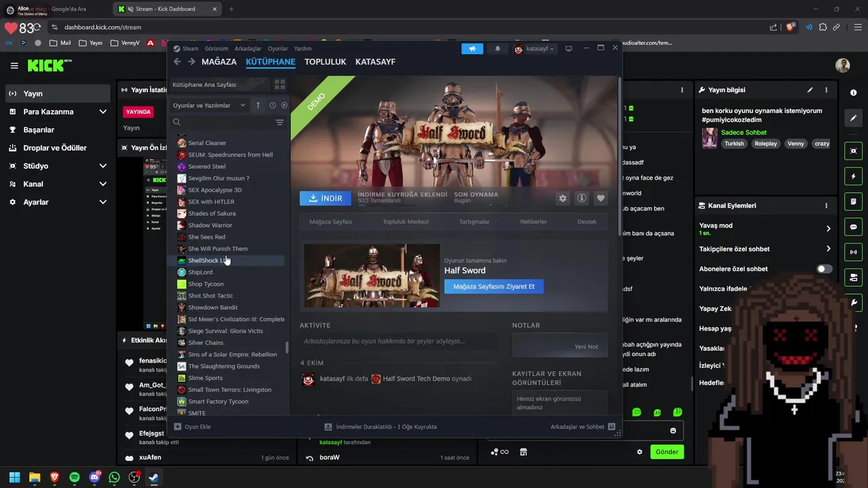This screenshot has width=868, height=488.
Task: Switch library to grid view icon
Action: (279, 85)
